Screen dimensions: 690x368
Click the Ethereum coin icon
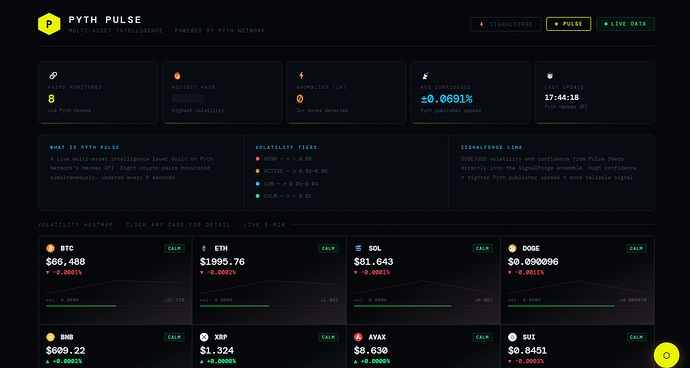(x=204, y=248)
